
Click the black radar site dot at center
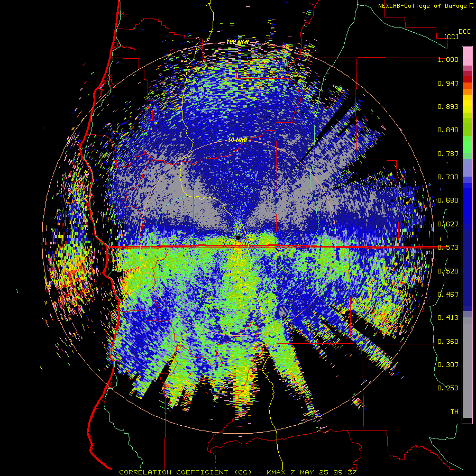[238, 237]
